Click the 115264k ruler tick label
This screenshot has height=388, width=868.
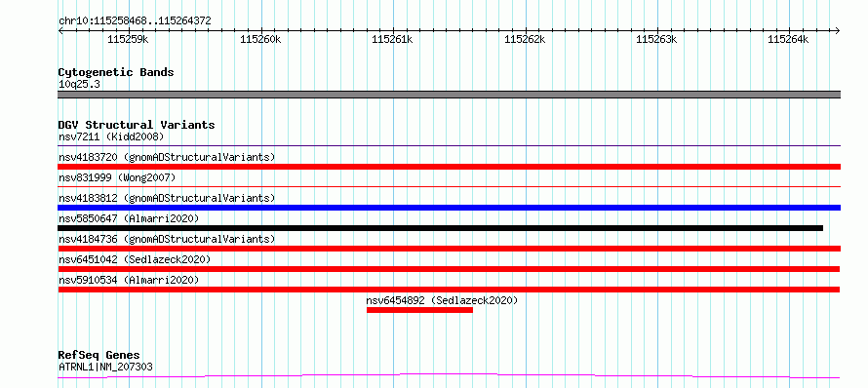(x=788, y=39)
